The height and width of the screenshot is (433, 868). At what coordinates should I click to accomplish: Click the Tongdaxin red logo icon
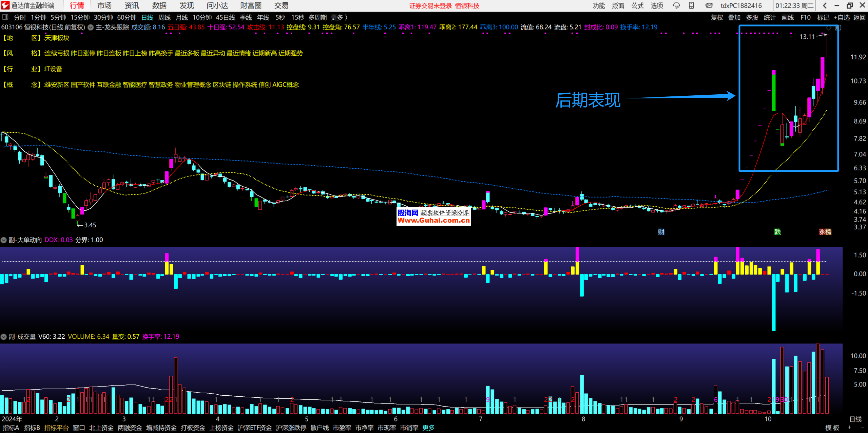coord(5,5)
